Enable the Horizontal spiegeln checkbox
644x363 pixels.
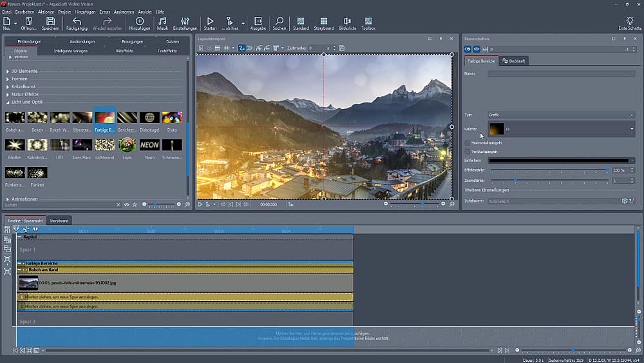click(x=468, y=142)
